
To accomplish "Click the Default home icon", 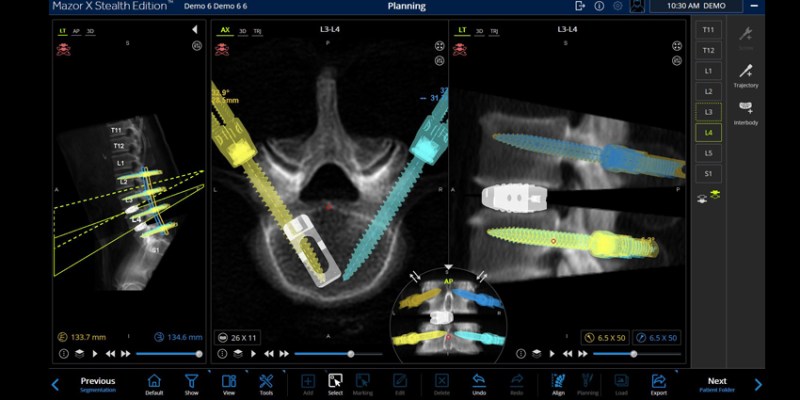I will click(x=154, y=384).
